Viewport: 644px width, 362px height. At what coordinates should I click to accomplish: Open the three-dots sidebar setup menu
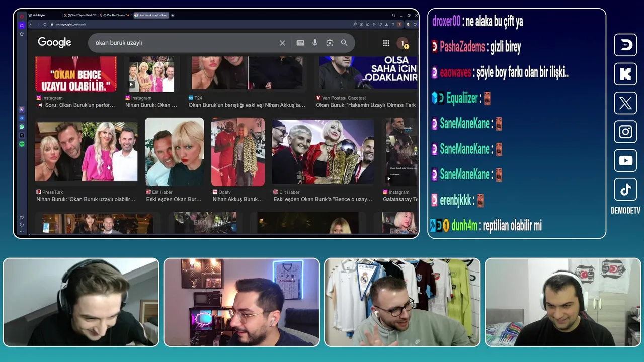22,231
